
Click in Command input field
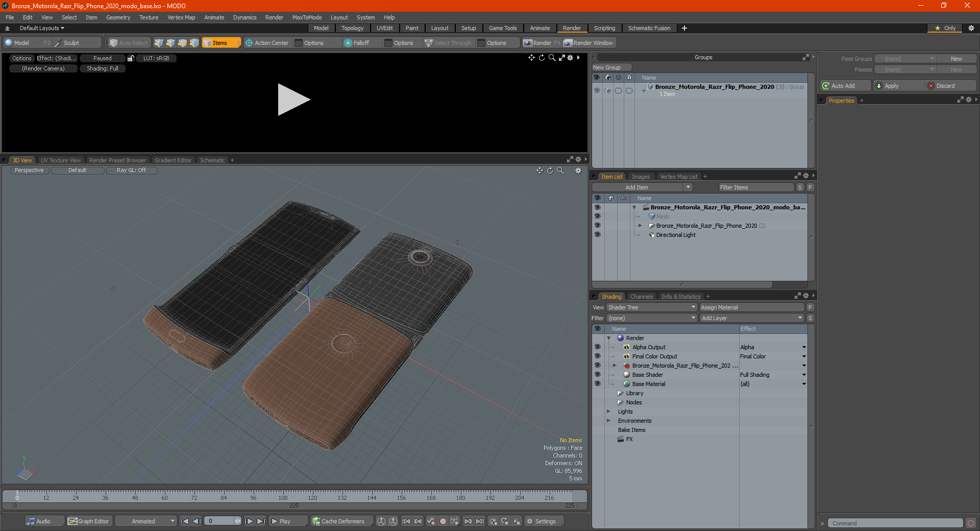[895, 523]
